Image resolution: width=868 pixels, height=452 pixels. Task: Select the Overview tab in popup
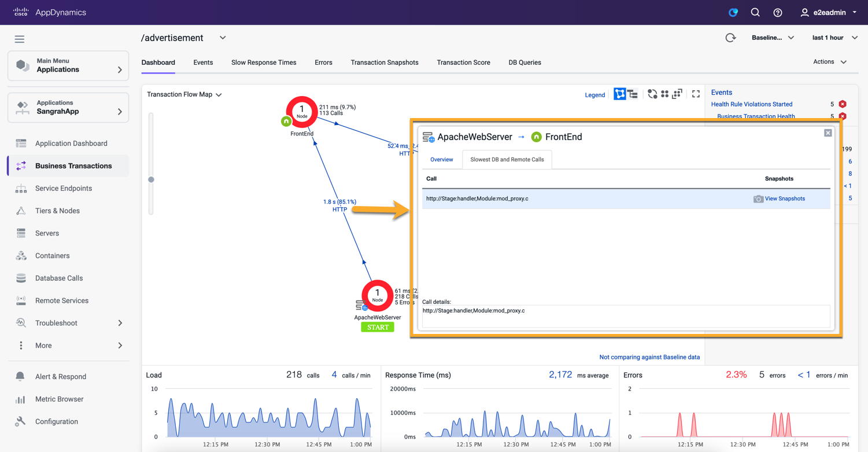(442, 160)
